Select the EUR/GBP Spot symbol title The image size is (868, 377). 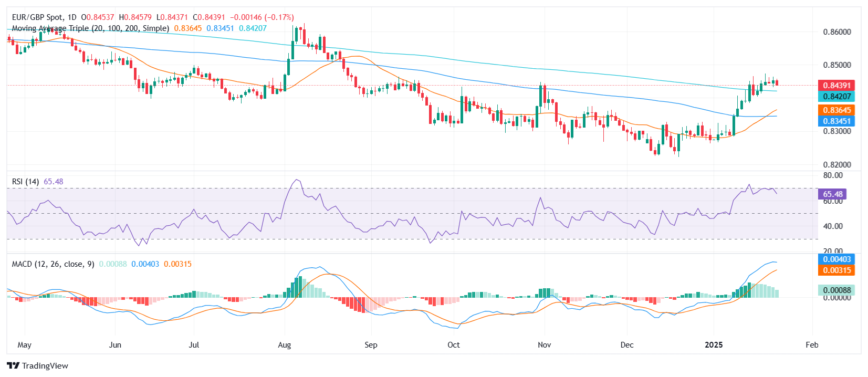tap(44, 17)
